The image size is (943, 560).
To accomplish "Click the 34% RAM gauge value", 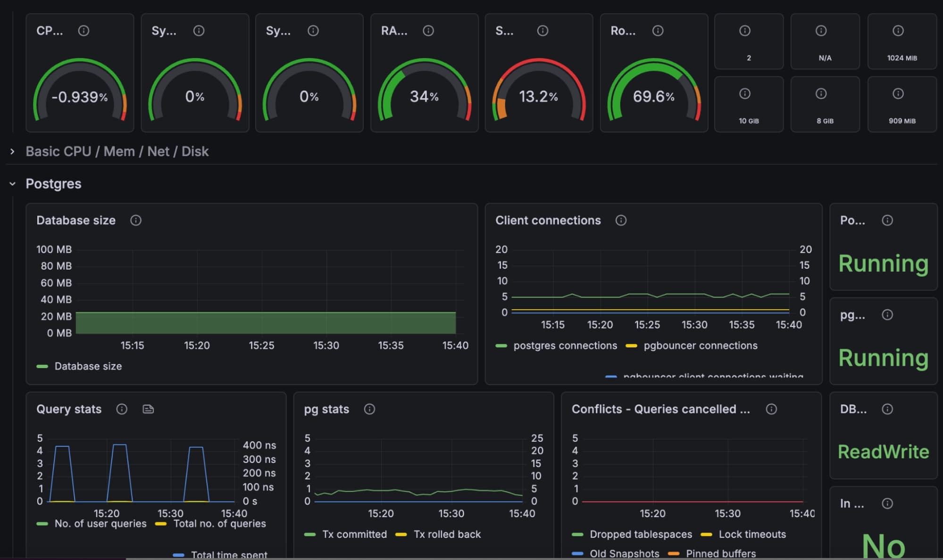I will (424, 97).
